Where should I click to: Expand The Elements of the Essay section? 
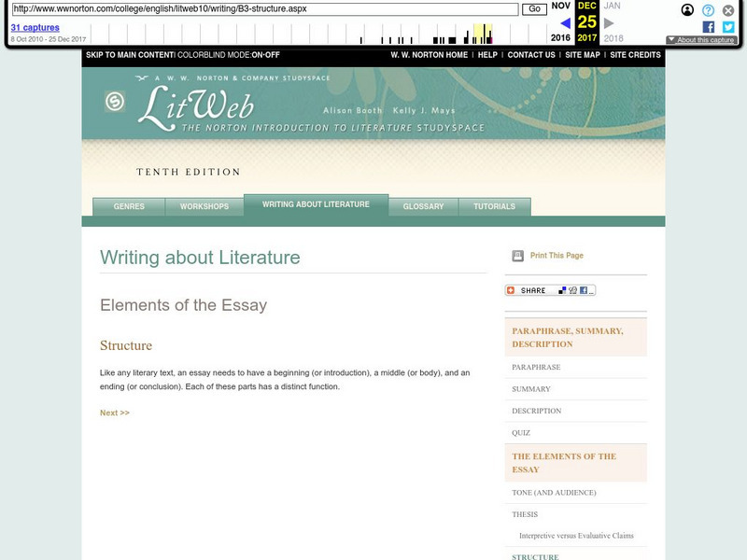tap(576, 463)
